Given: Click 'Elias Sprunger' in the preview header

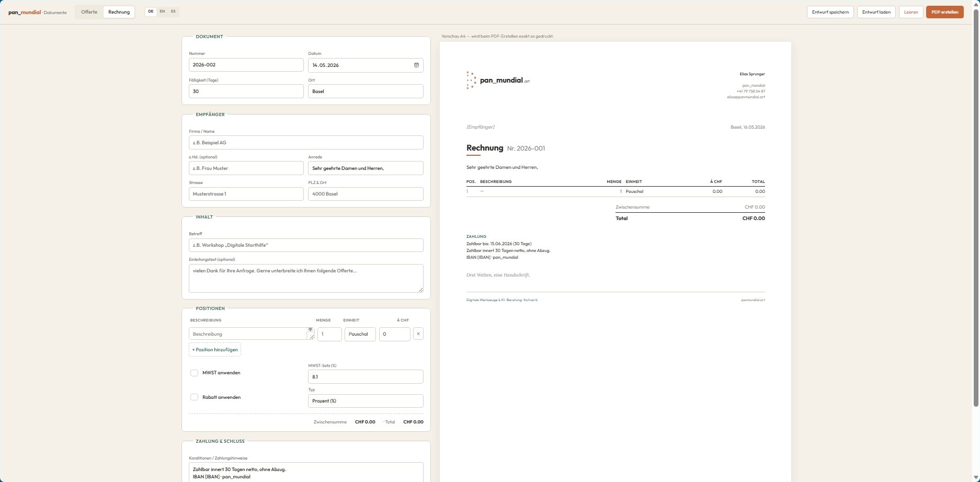Looking at the screenshot, I should tap(752, 74).
